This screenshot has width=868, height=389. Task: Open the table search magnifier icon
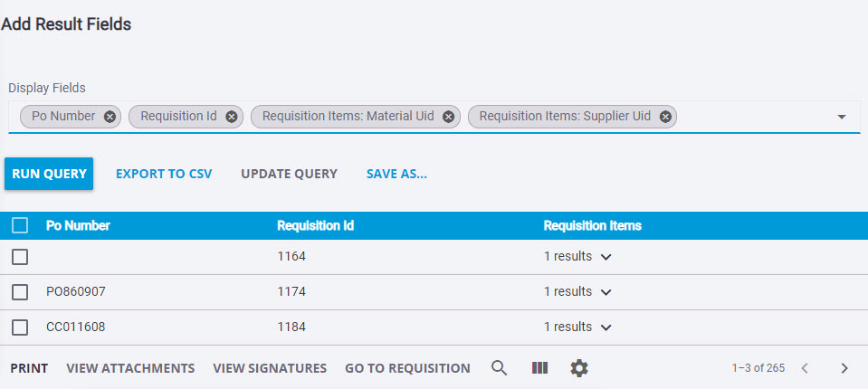coord(500,368)
